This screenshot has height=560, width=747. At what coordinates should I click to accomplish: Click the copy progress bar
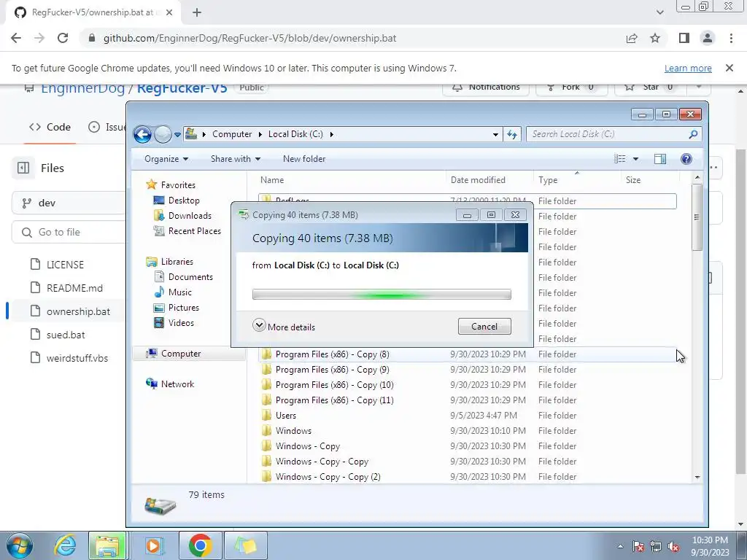(382, 295)
